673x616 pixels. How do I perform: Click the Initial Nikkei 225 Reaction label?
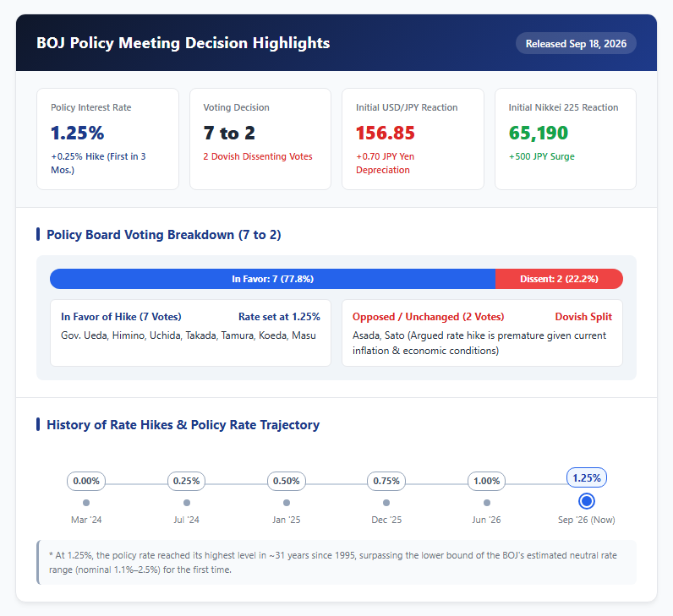tap(564, 107)
